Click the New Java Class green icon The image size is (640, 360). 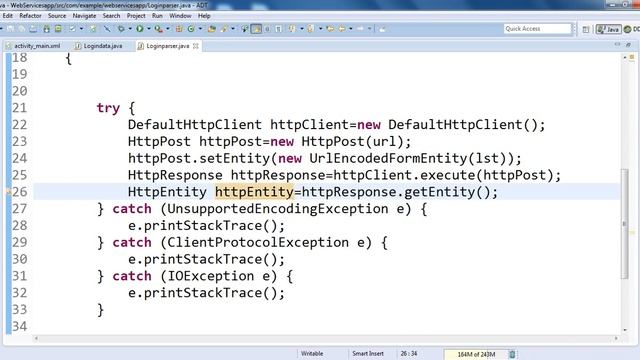[191, 29]
